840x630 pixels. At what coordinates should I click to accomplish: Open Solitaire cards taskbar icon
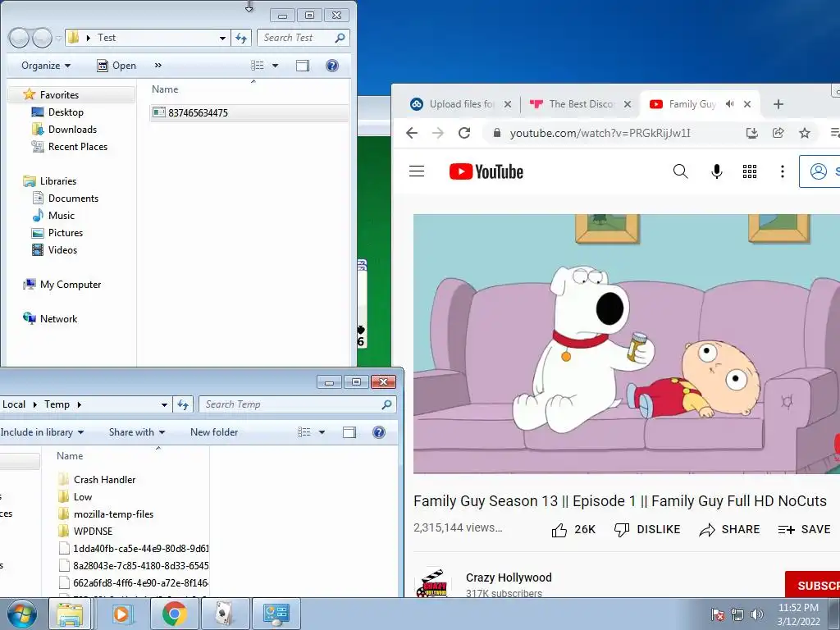tap(225, 614)
